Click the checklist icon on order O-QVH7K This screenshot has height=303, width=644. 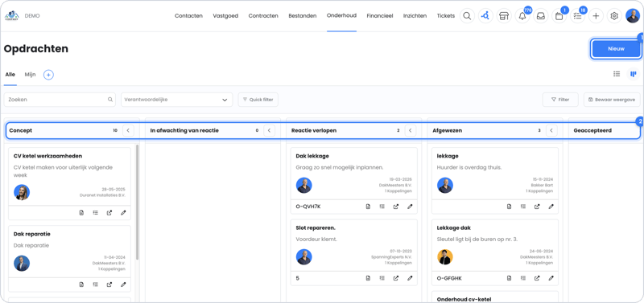tap(382, 207)
